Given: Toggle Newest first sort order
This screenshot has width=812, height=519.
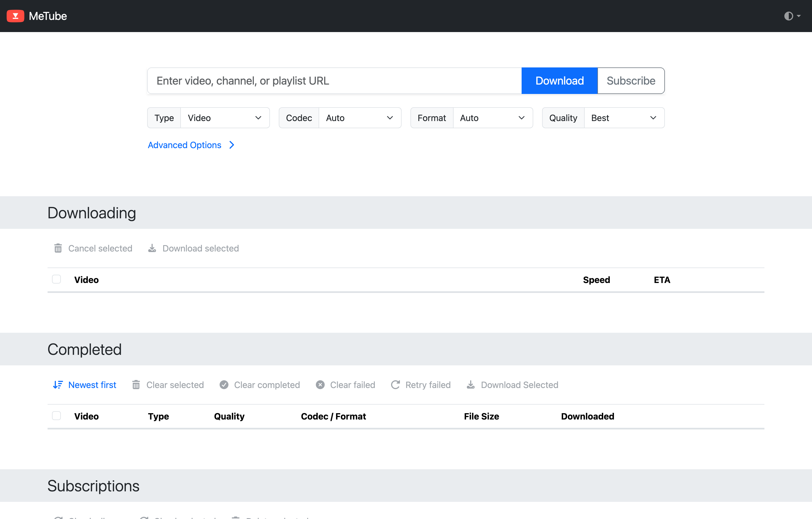Looking at the screenshot, I should pos(85,385).
